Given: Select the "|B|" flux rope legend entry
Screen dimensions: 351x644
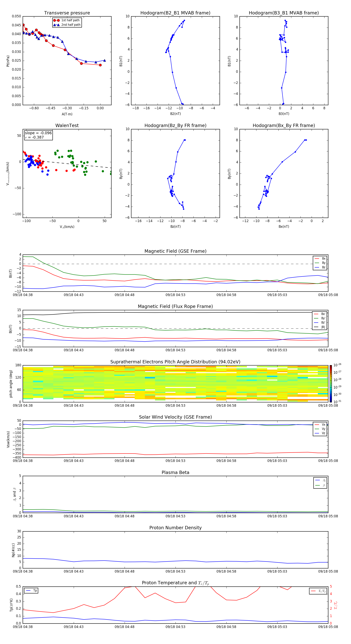Looking at the screenshot, I should (x=320, y=327).
